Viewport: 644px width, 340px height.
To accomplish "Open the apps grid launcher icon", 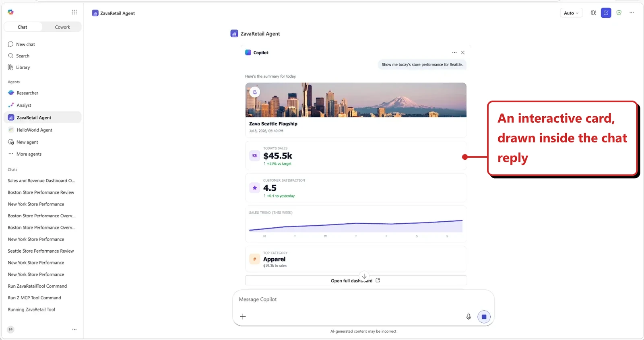I will (x=74, y=12).
